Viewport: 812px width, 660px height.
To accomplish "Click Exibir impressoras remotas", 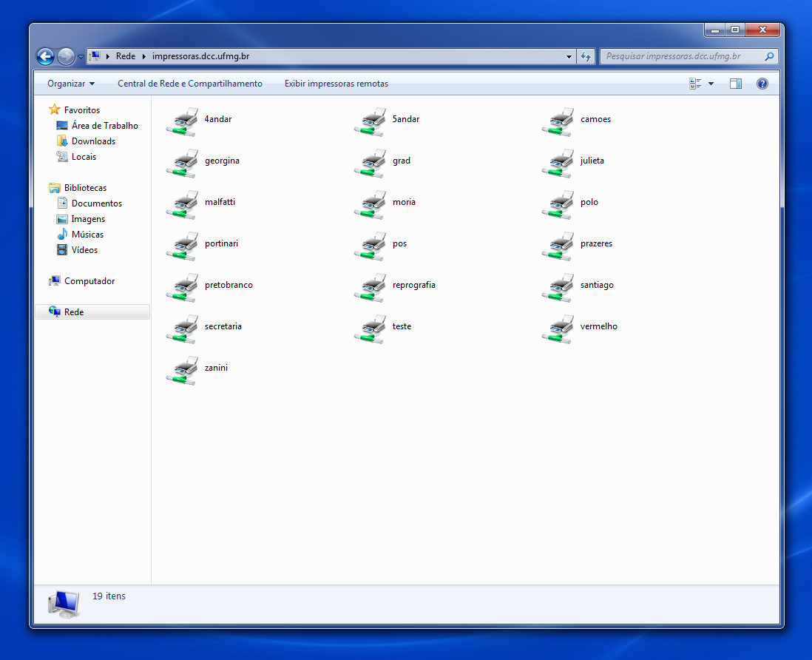I will point(336,84).
